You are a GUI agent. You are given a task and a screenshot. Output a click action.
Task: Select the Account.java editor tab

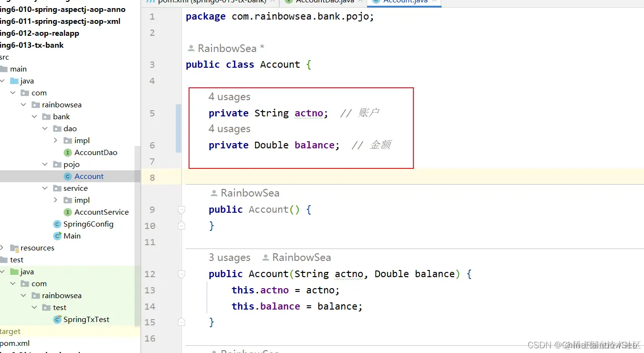[x=404, y=2]
